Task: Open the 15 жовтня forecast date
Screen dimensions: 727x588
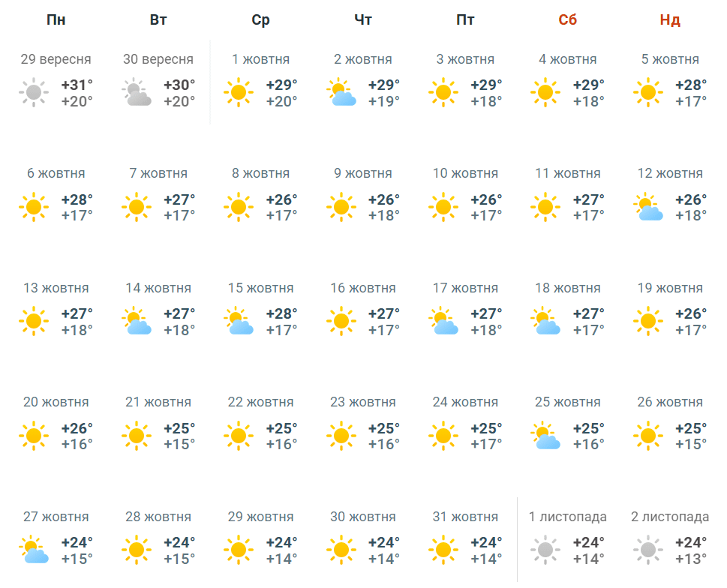Action: 260,288
